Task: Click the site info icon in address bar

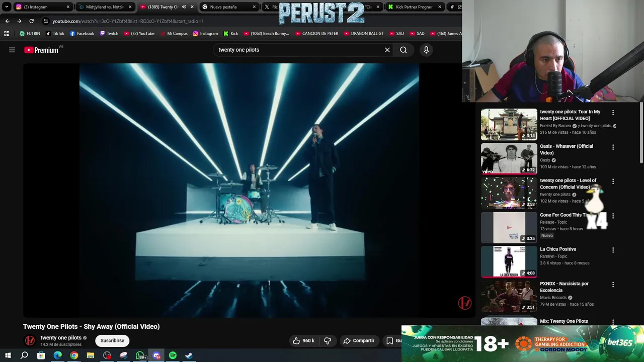Action: click(46, 21)
